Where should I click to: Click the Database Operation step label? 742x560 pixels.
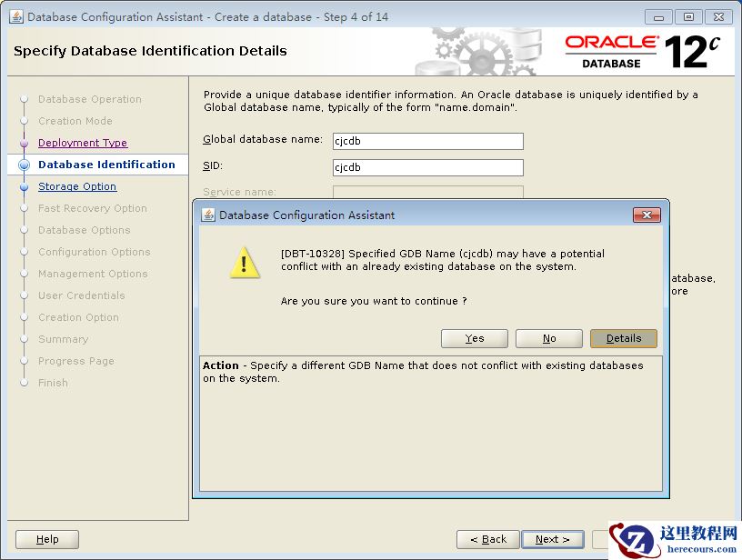[x=90, y=99]
